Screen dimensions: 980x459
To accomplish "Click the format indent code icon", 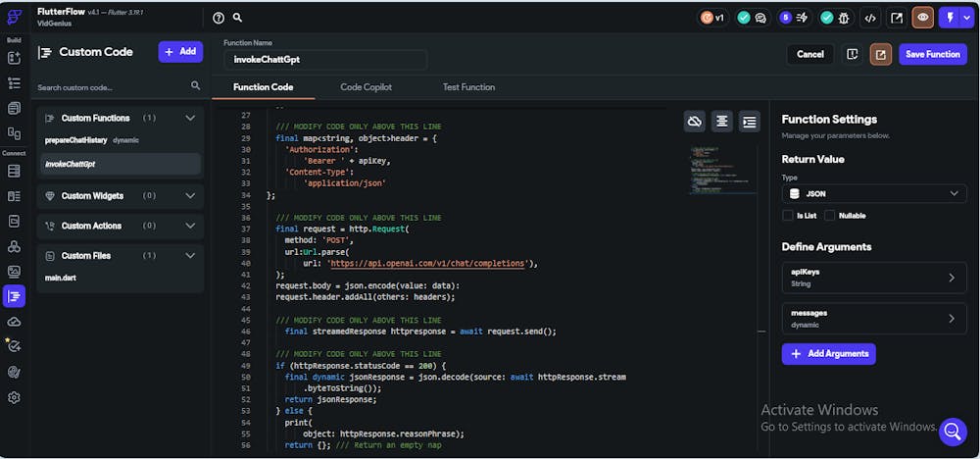I will [x=750, y=122].
